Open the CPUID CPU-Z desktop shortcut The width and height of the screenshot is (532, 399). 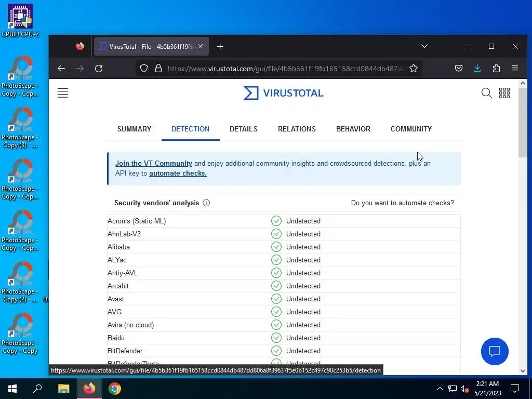pyautogui.click(x=20, y=20)
